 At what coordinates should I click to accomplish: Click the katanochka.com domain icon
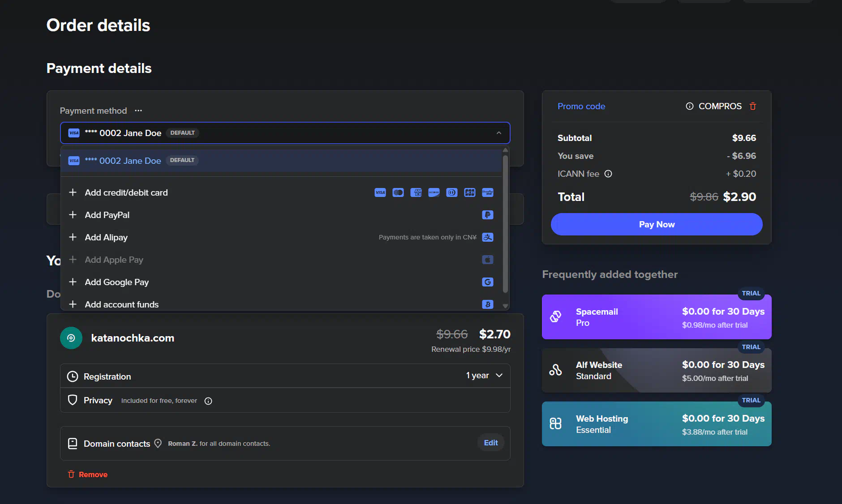pos(71,338)
